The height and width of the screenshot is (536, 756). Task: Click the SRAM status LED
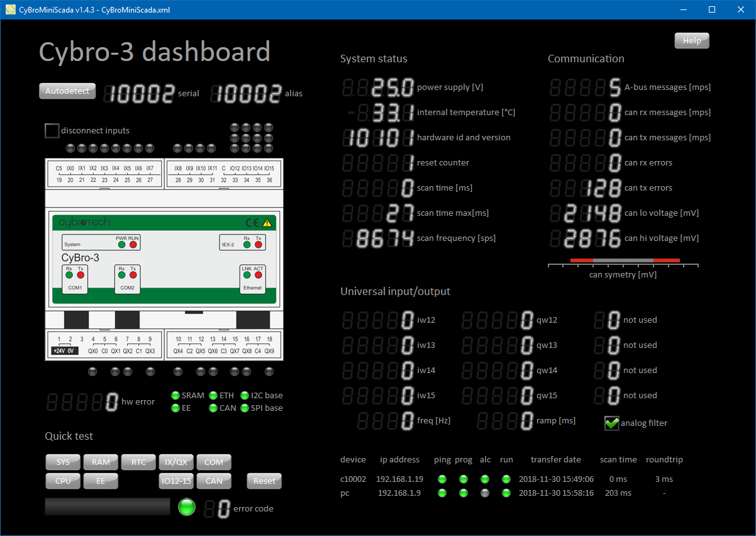(175, 396)
